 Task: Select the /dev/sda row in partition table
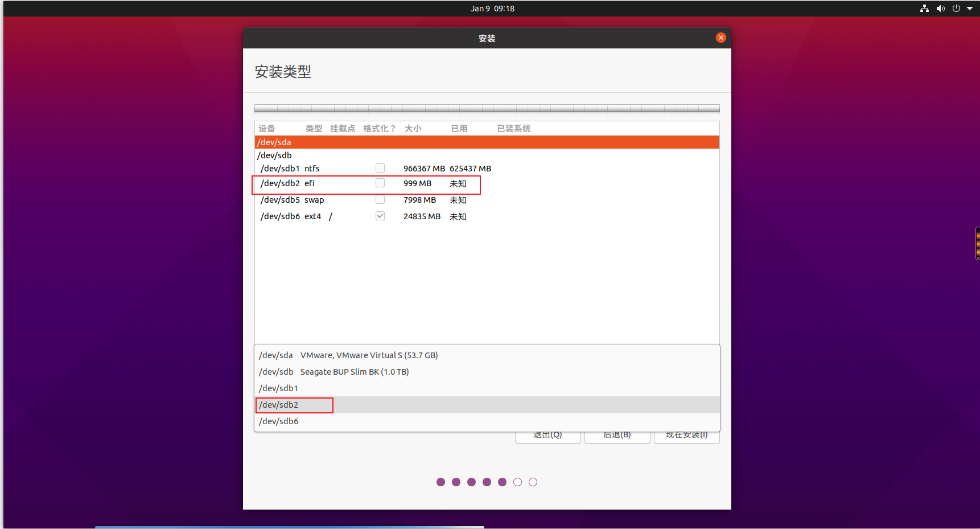point(487,142)
